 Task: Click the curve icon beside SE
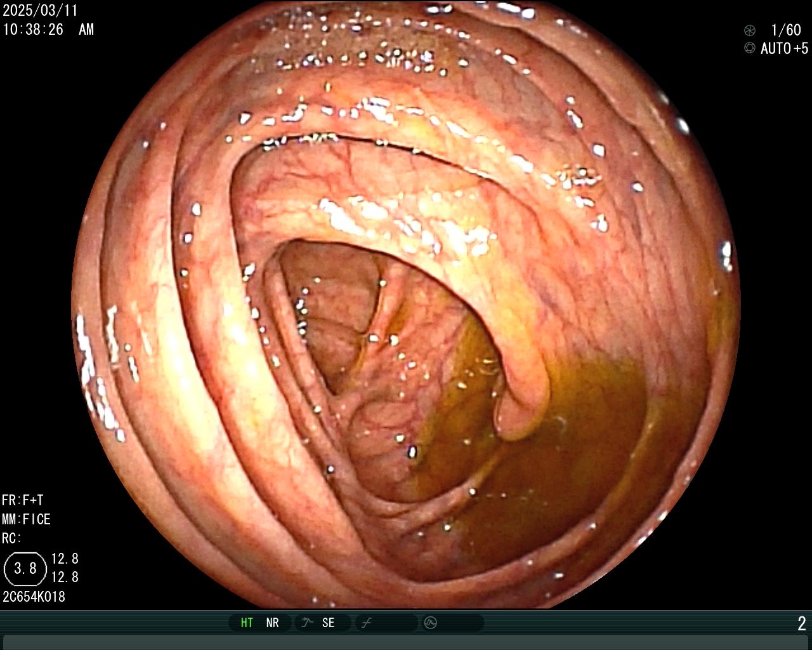[x=307, y=623]
